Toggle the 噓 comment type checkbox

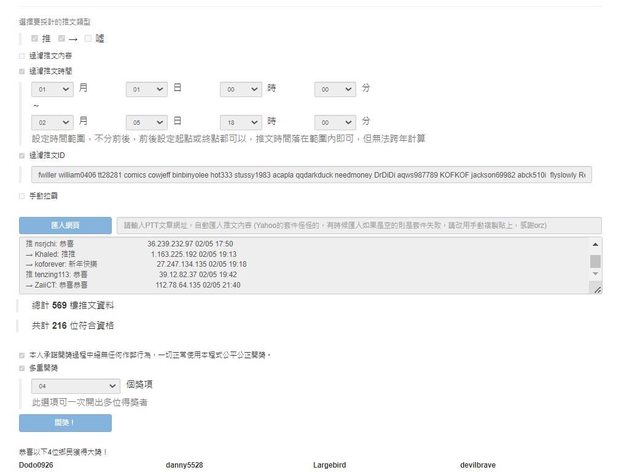(89, 38)
